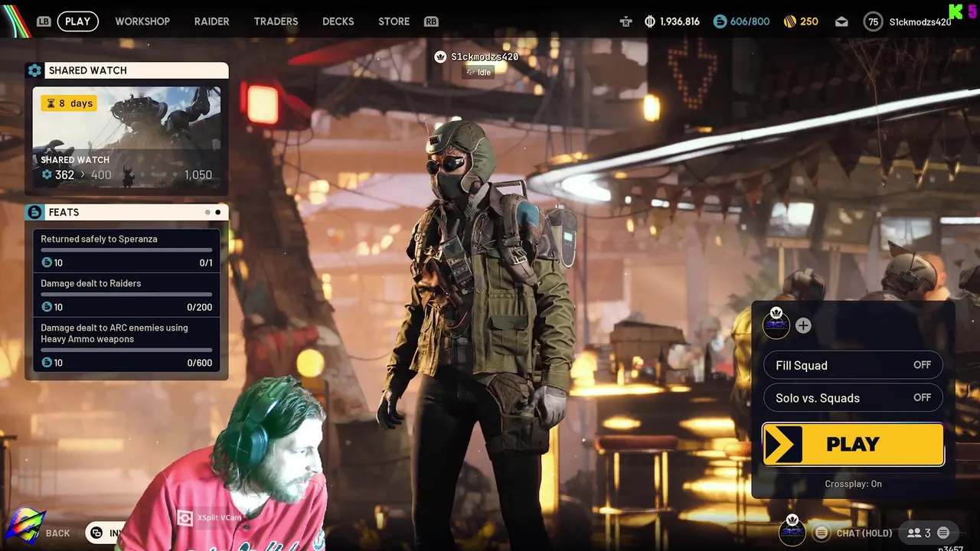This screenshot has width=980, height=551.
Task: Click the 0/600 progress counter
Action: tap(200, 363)
